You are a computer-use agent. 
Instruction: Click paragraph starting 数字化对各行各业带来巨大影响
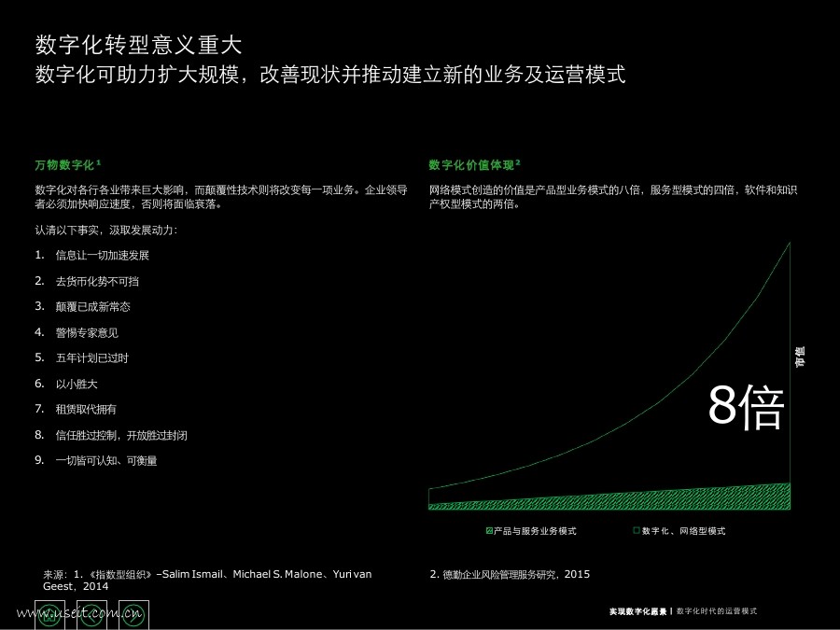[221, 197]
